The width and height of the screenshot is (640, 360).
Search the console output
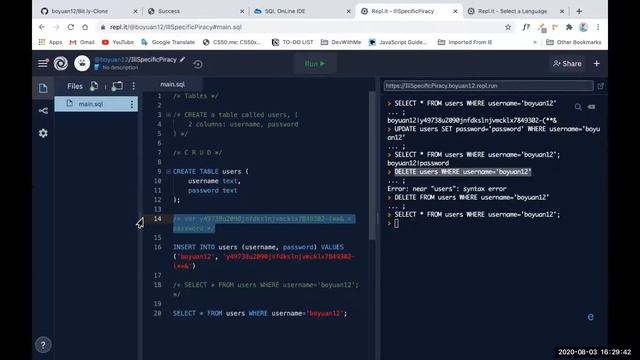point(578,107)
